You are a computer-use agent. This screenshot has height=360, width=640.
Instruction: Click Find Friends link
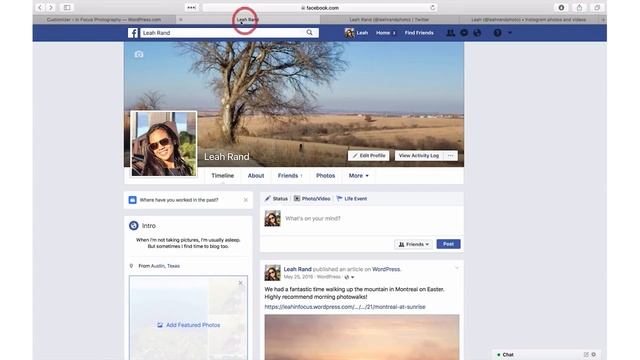pos(419,33)
